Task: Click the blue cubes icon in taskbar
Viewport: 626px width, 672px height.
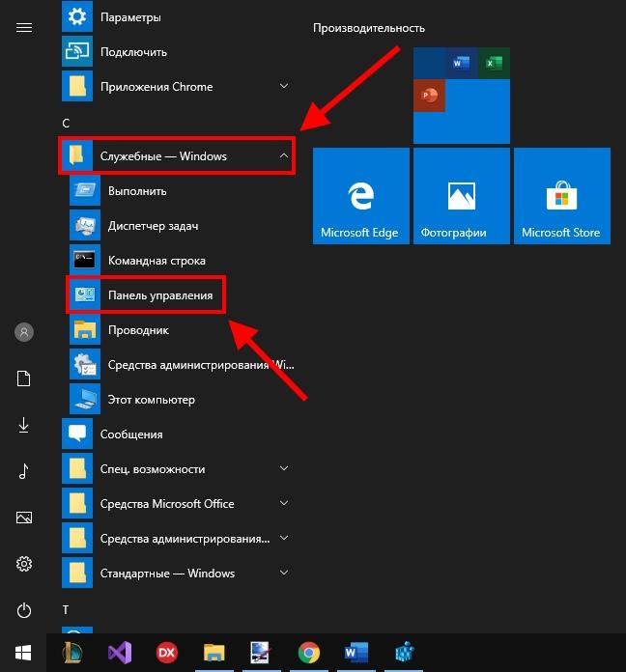Action: pos(404,653)
